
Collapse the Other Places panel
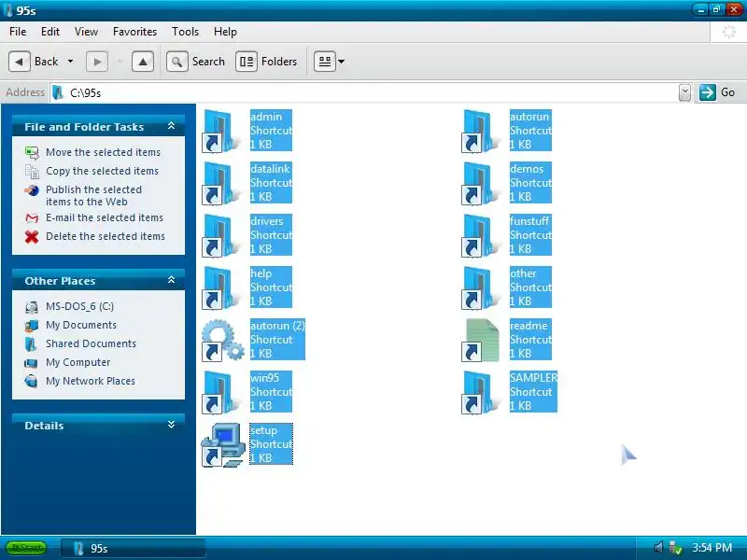(172, 280)
